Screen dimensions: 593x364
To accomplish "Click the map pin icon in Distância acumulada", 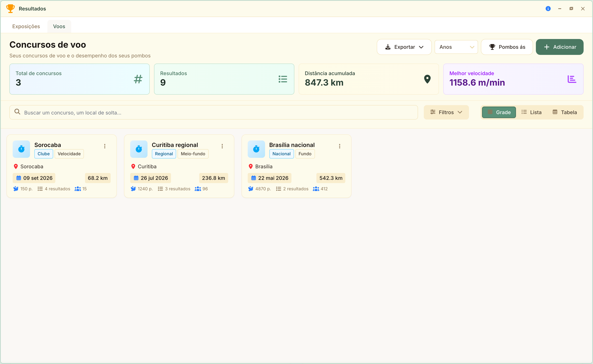I will tap(427, 79).
